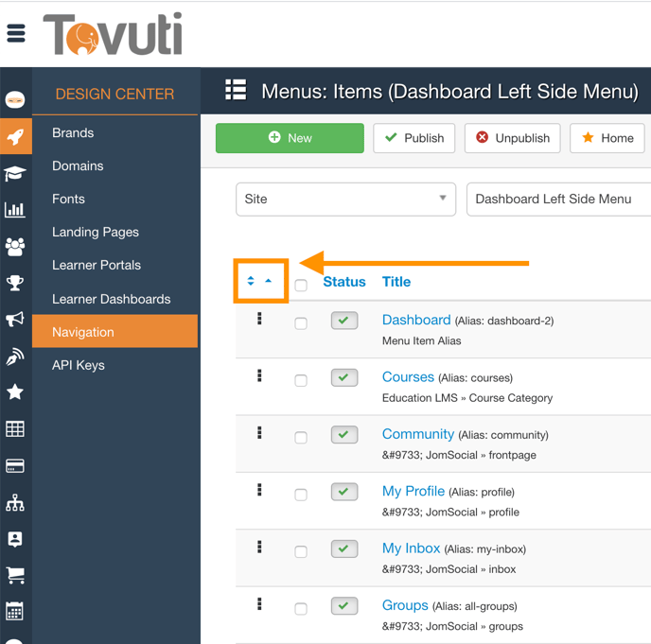This screenshot has width=651, height=644.
Task: Click the graduation cap icon in sidebar
Action: coord(15,174)
